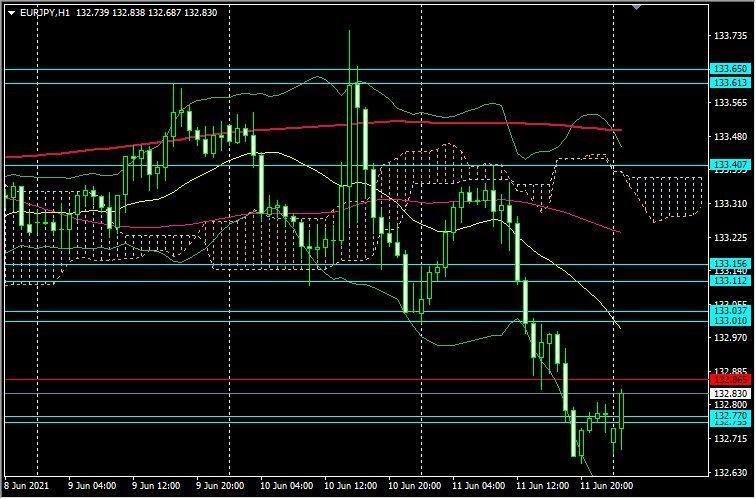Click the cyan 133.613 level price tag
Image resolution: width=756 pixels, height=499 pixels.
(x=730, y=83)
